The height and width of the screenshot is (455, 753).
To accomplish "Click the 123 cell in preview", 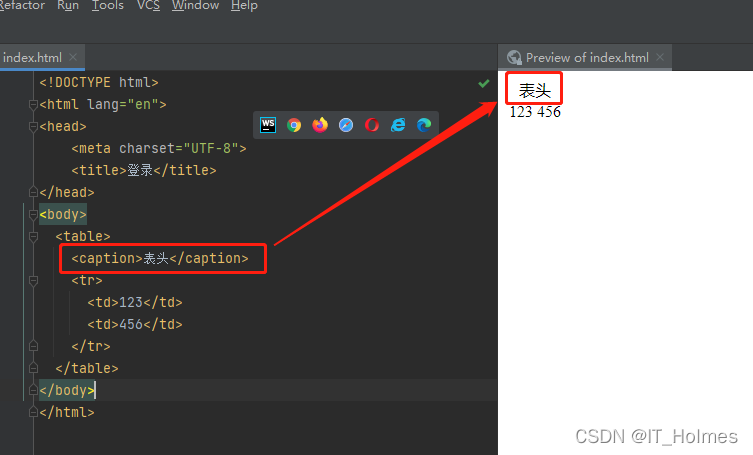I will pos(521,112).
